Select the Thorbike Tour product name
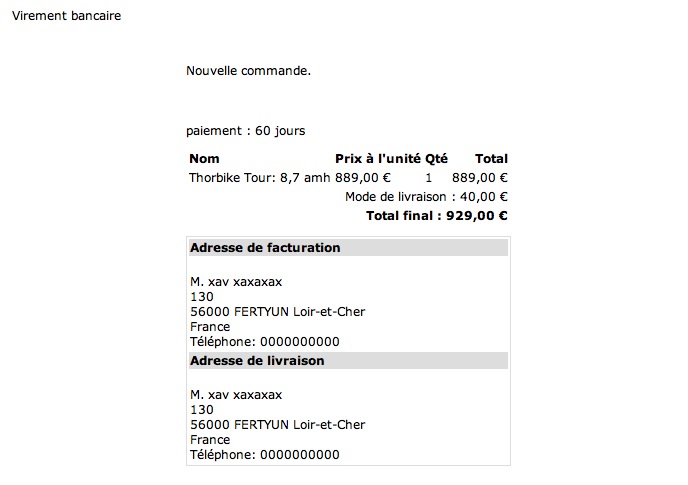This screenshot has height=485, width=688. pyautogui.click(x=259, y=178)
